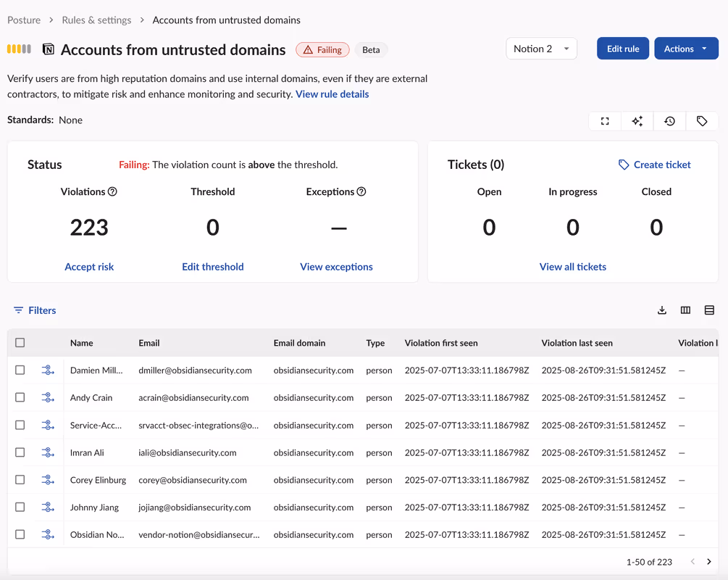Click View all tickets link

point(573,267)
